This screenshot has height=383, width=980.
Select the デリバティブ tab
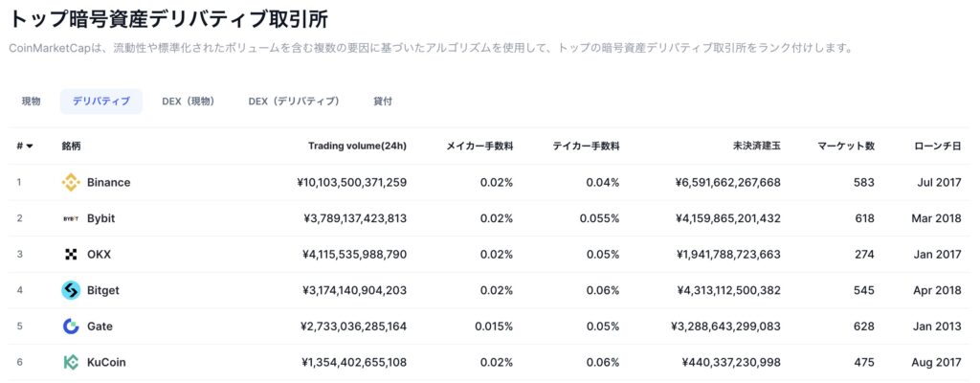point(100,101)
